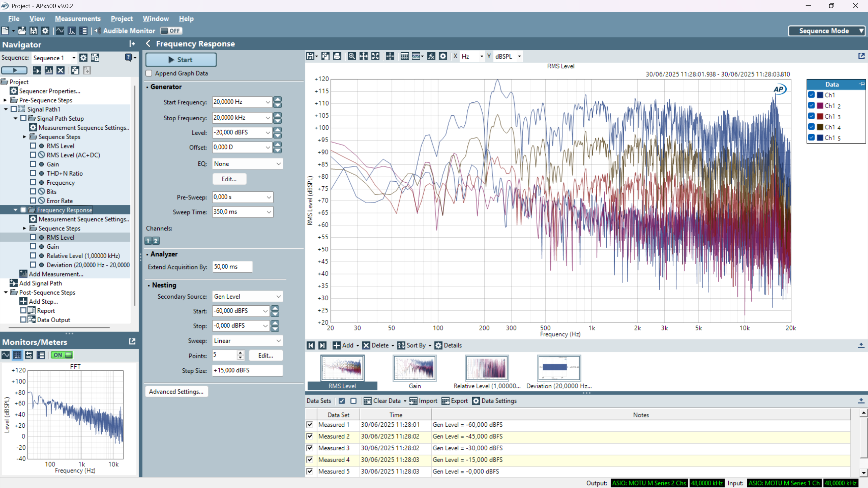
Task: Toggle Monitors ON switch
Action: coord(62,355)
